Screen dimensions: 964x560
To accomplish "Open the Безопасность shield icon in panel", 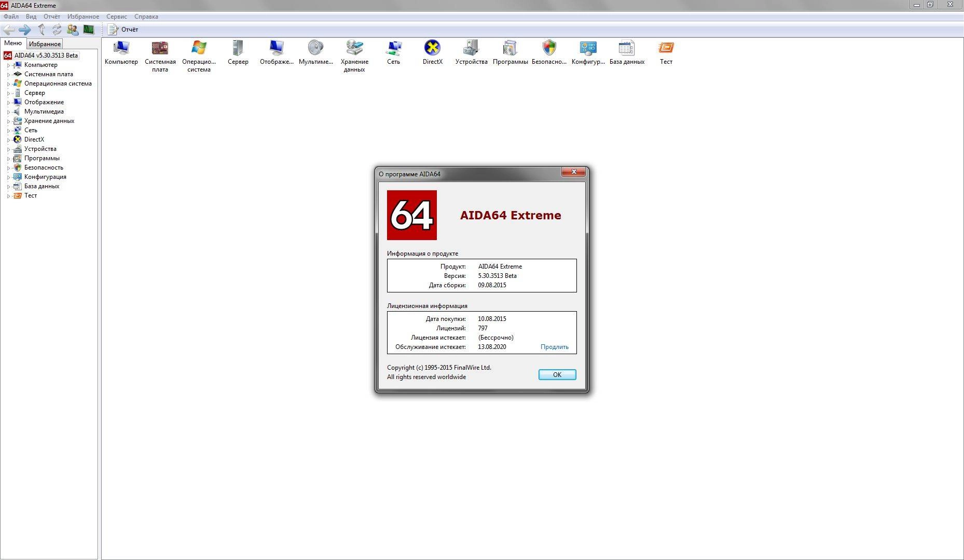I will [549, 52].
